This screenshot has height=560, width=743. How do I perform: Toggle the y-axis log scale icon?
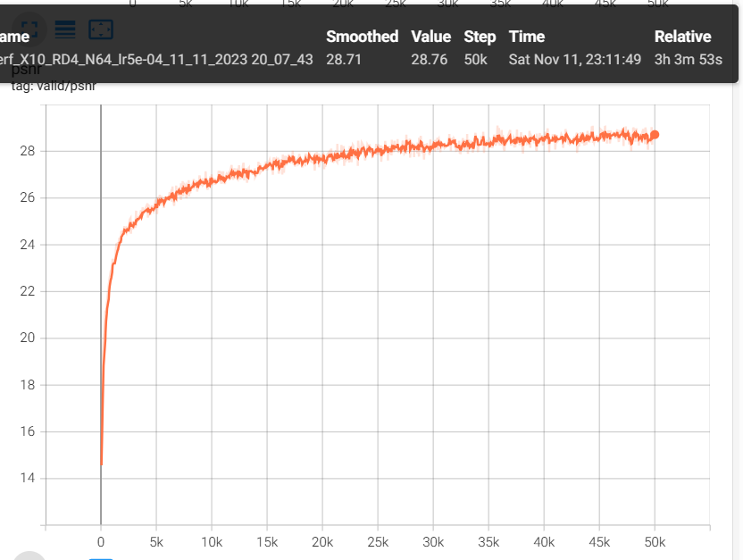coord(65,29)
